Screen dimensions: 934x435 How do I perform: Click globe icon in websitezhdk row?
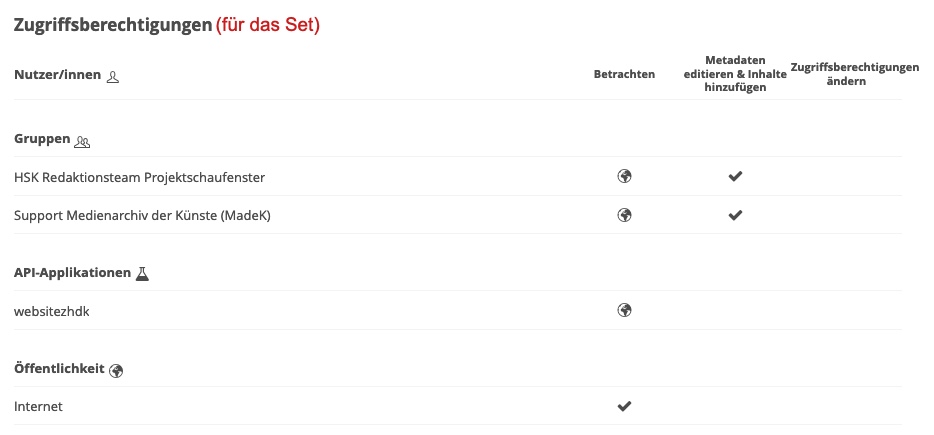625,311
